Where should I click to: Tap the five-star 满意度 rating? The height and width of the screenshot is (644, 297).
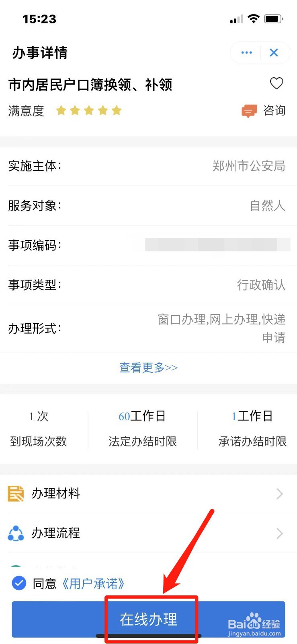89,111
